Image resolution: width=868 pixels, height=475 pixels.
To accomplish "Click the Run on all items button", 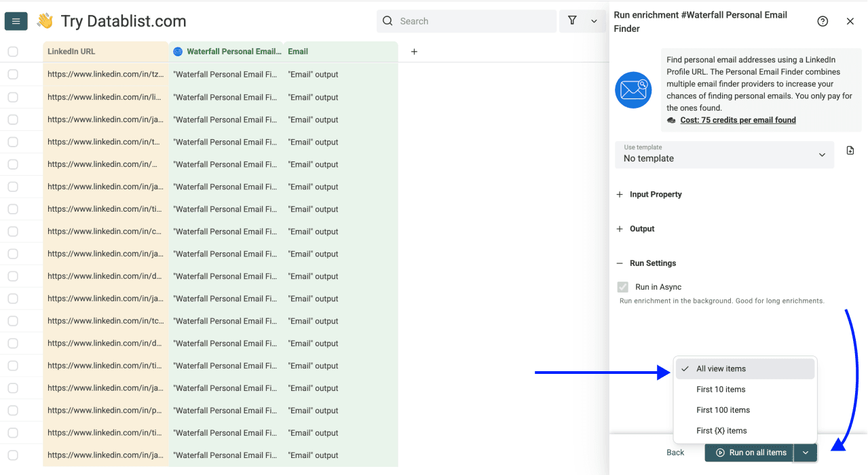I will (x=749, y=453).
